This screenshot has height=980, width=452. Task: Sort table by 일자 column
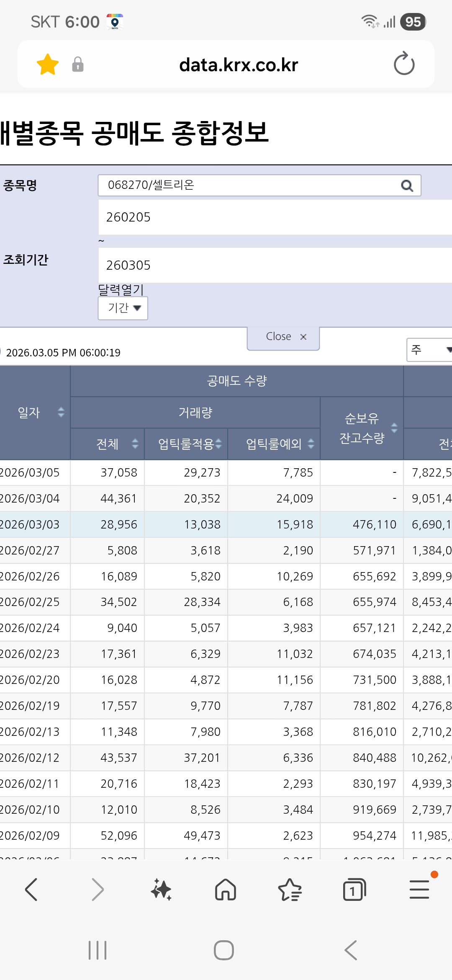[x=61, y=413]
